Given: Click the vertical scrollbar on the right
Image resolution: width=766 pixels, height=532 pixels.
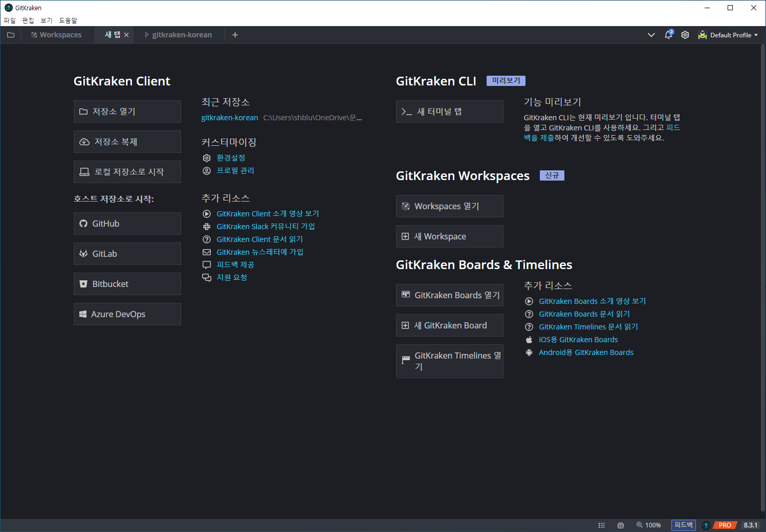Looking at the screenshot, I should [x=763, y=279].
